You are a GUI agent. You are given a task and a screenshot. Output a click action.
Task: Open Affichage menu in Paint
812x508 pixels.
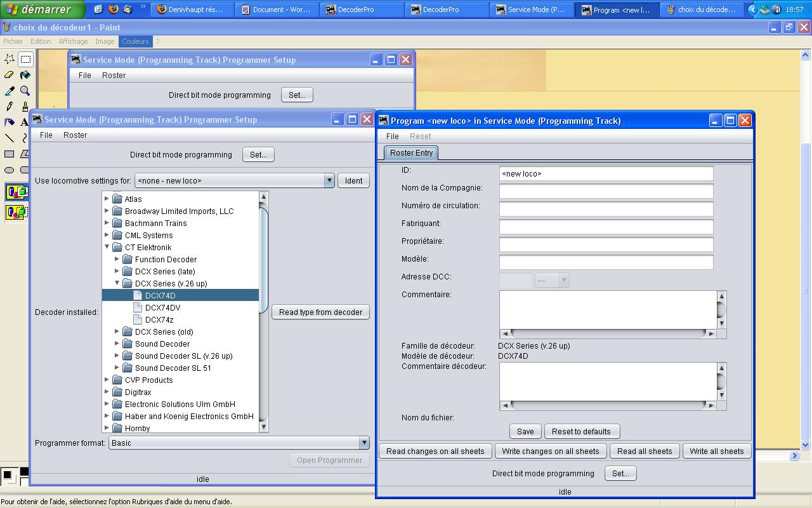click(x=73, y=41)
